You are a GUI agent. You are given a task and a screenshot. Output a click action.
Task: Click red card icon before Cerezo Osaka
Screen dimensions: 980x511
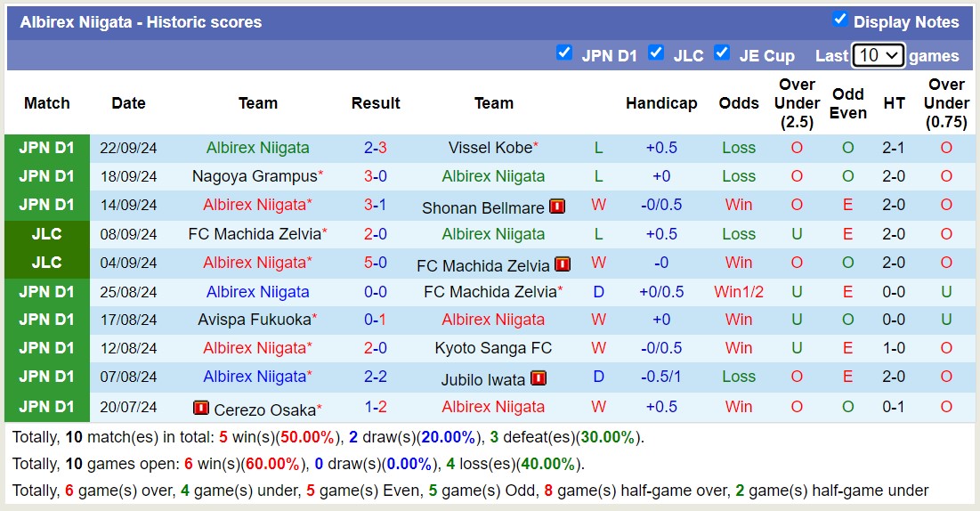pyautogui.click(x=201, y=408)
